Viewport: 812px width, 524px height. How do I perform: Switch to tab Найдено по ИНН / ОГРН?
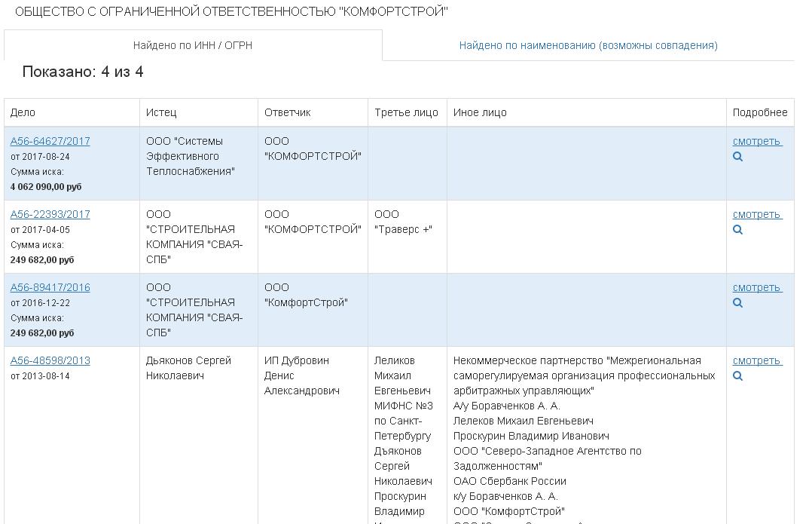pyautogui.click(x=193, y=45)
